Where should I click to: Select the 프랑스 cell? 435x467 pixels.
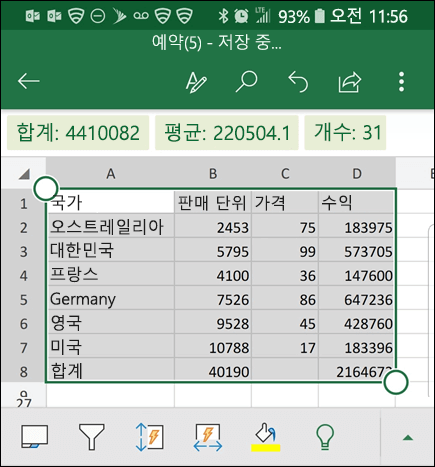tap(111, 274)
